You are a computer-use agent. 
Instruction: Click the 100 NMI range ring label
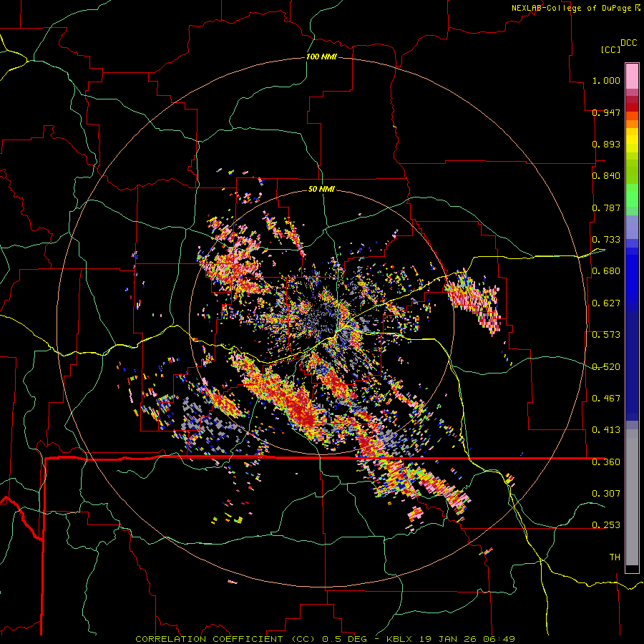(321, 57)
